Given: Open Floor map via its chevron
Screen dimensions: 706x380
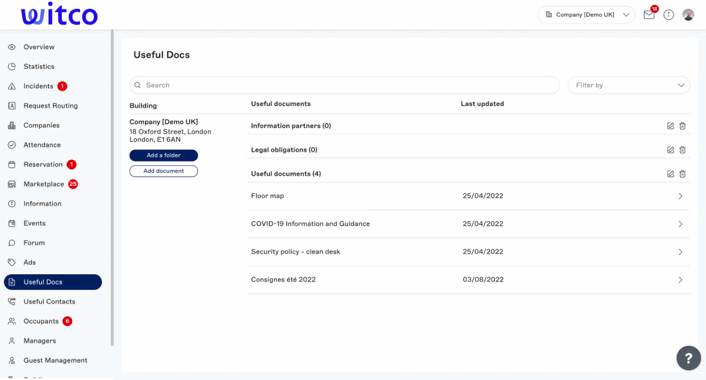Looking at the screenshot, I should click(680, 196).
